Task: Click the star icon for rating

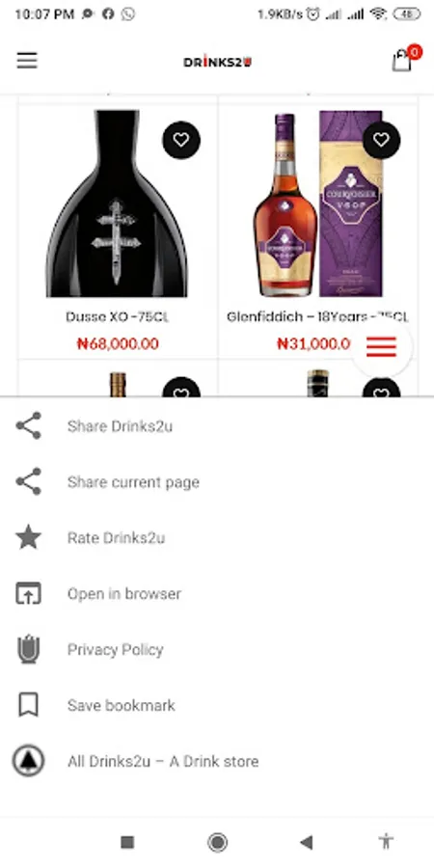Action: click(28, 537)
